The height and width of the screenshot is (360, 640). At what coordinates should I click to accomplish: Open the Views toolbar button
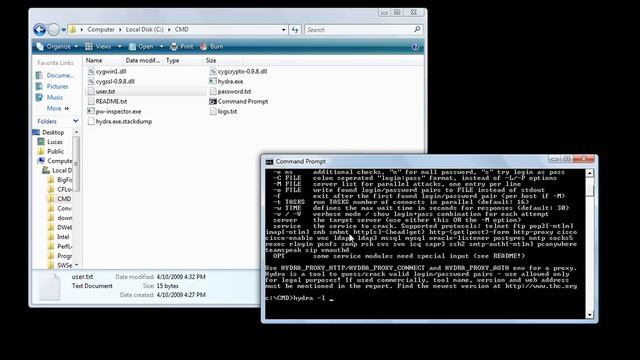point(98,47)
